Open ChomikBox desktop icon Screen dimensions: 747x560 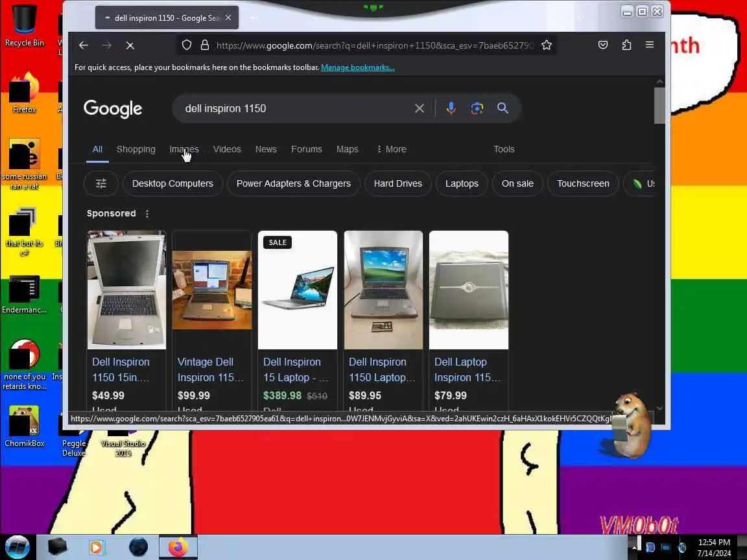[x=24, y=426]
